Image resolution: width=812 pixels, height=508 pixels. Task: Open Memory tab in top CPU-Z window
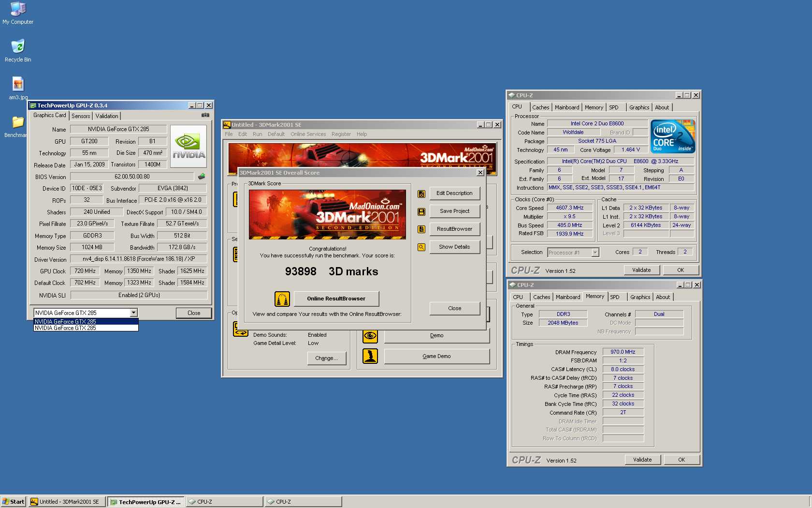(594, 107)
